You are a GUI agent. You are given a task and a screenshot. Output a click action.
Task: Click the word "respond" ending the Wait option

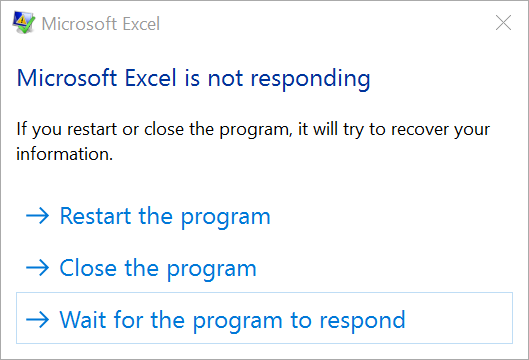362,322
